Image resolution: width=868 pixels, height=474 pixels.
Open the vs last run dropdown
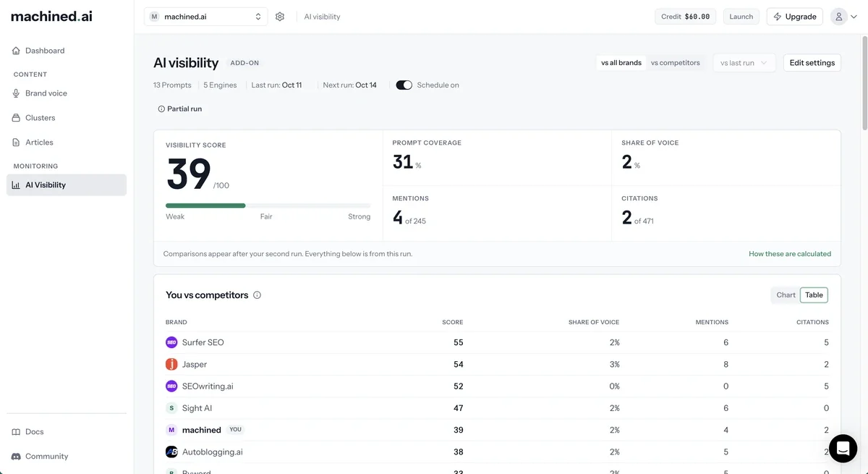coord(744,63)
